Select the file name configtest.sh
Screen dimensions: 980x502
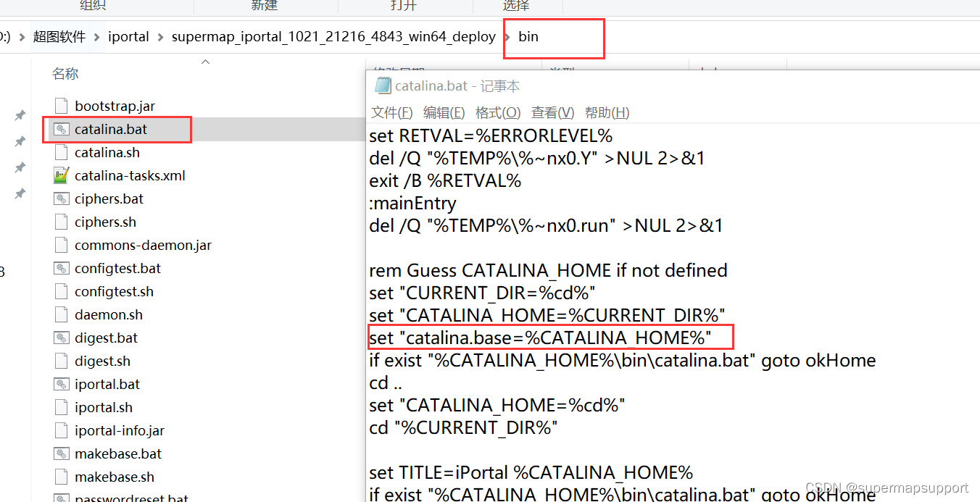pos(114,291)
